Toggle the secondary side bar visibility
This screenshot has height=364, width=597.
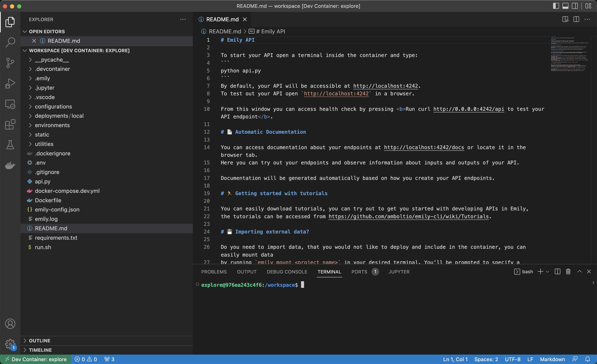(x=575, y=6)
